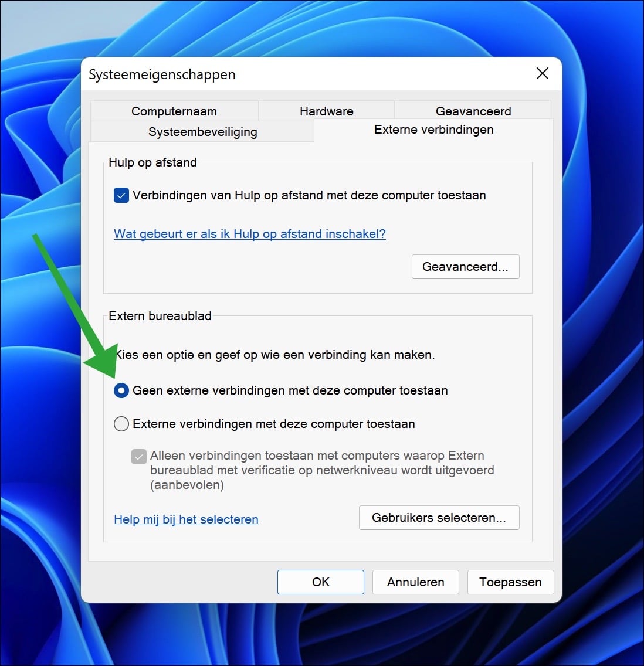The image size is (644, 666).
Task: Apply changes with Toepassen
Action: 510,582
